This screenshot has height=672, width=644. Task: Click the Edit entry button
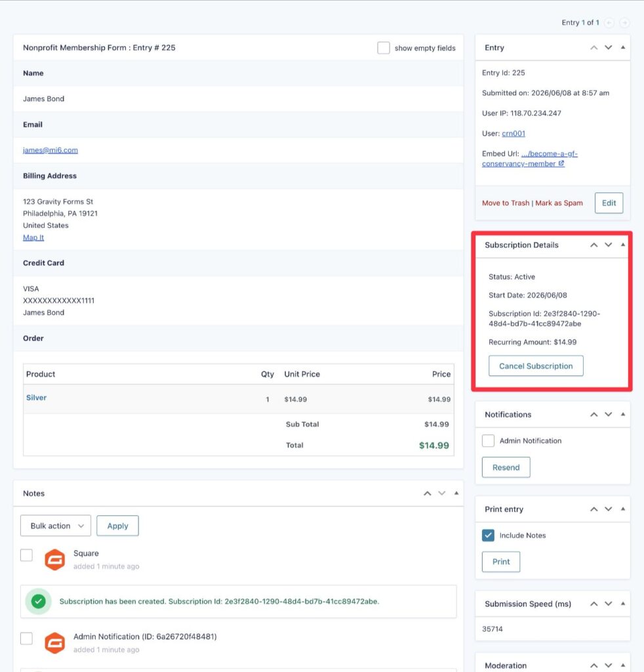coord(609,203)
